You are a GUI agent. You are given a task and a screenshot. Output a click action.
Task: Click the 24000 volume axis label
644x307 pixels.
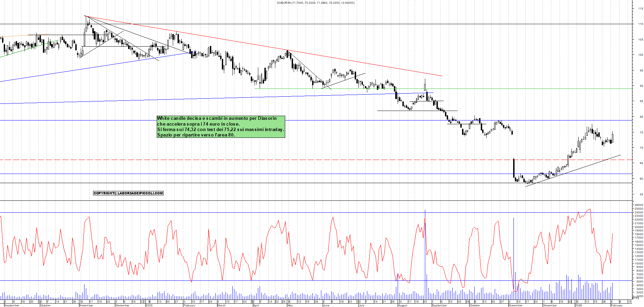[639, 212]
